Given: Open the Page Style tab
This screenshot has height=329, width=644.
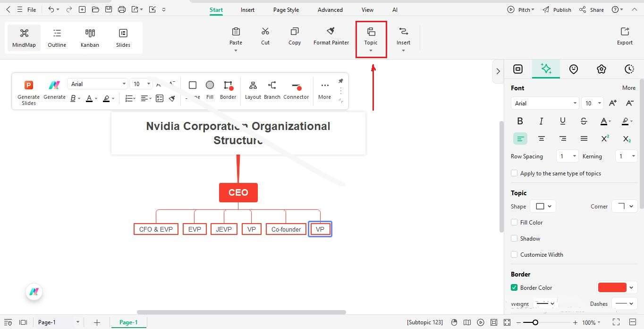Looking at the screenshot, I should pos(286,9).
